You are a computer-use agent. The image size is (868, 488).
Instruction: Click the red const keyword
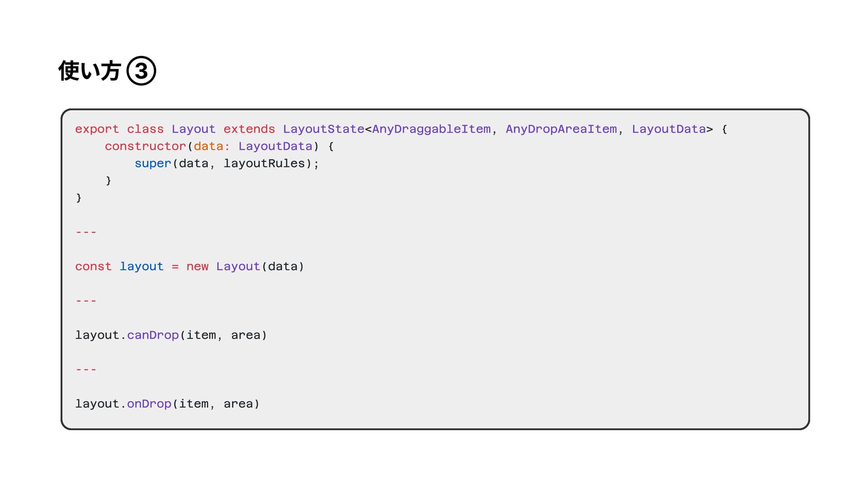point(93,267)
